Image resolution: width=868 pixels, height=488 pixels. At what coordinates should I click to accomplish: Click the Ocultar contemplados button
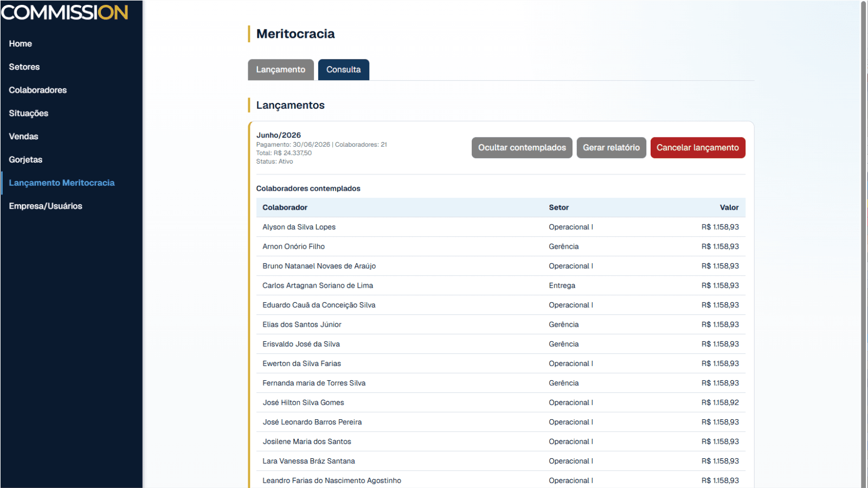[522, 148]
